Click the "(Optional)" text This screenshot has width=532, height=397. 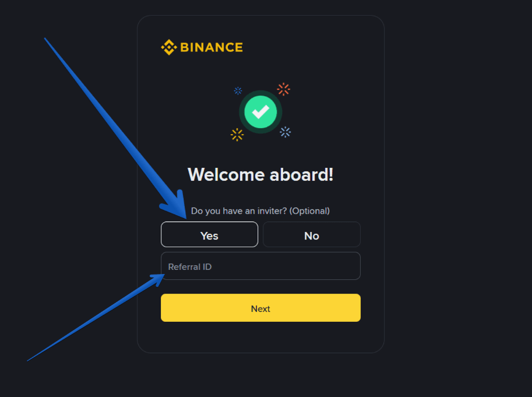310,211
